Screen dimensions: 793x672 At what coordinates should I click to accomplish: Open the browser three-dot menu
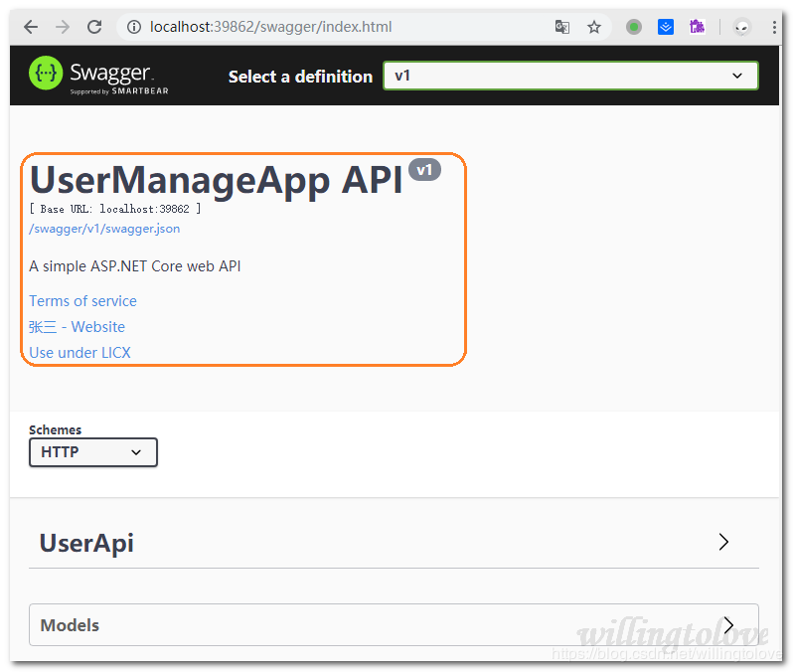click(x=774, y=27)
